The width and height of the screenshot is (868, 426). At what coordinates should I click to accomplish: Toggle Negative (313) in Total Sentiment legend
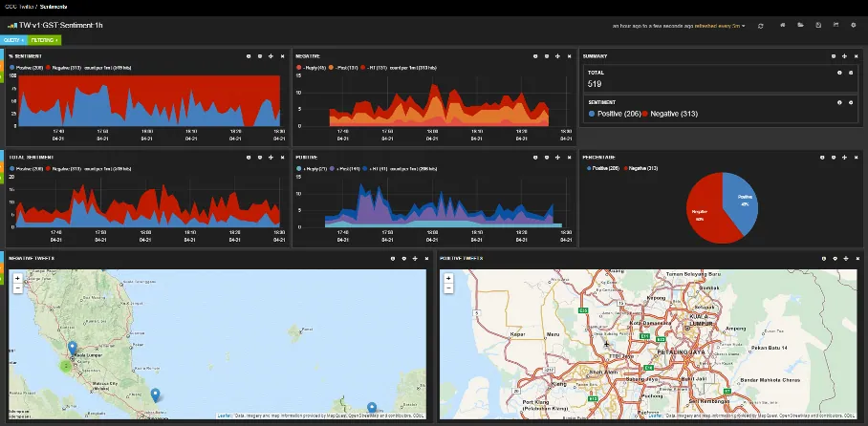[x=64, y=168]
